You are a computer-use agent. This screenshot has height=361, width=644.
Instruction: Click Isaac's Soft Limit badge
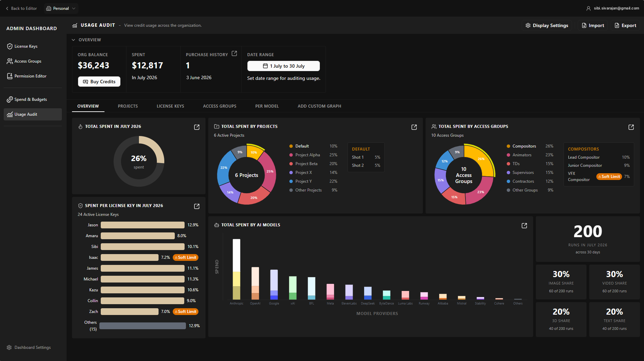click(x=186, y=257)
